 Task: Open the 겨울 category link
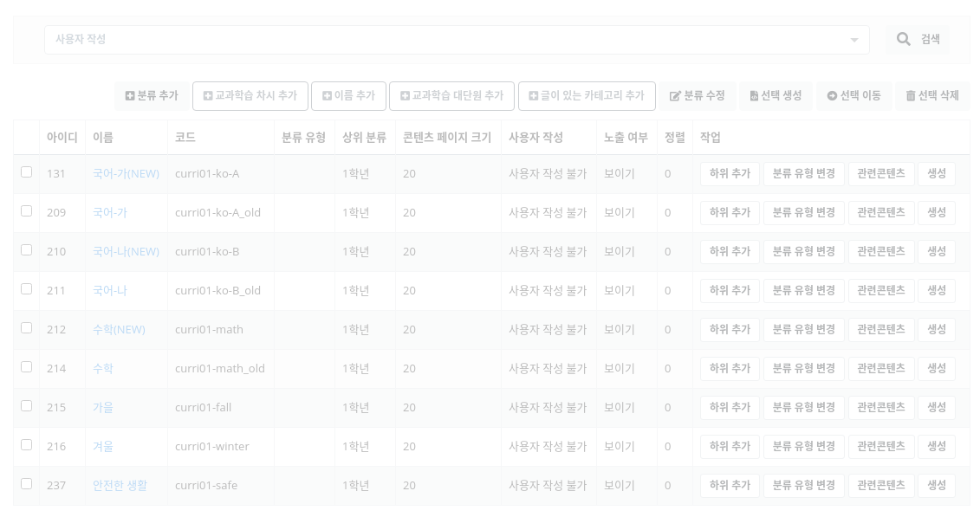click(x=102, y=447)
